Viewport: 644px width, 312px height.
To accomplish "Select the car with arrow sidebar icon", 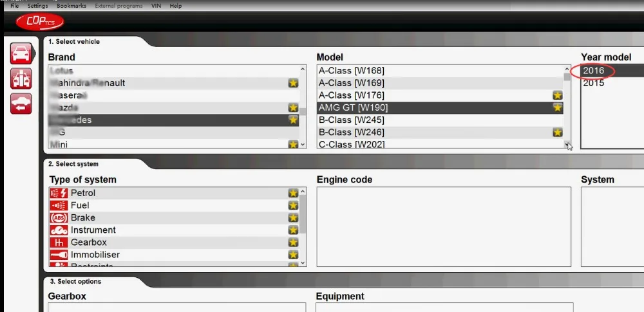I will click(x=21, y=104).
